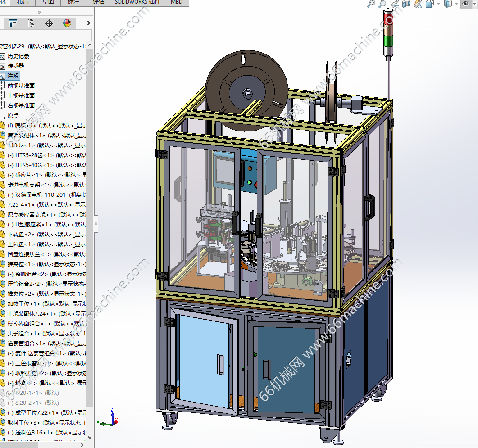Select the Zoom to Area tool

pyautogui.click(x=383, y=4)
